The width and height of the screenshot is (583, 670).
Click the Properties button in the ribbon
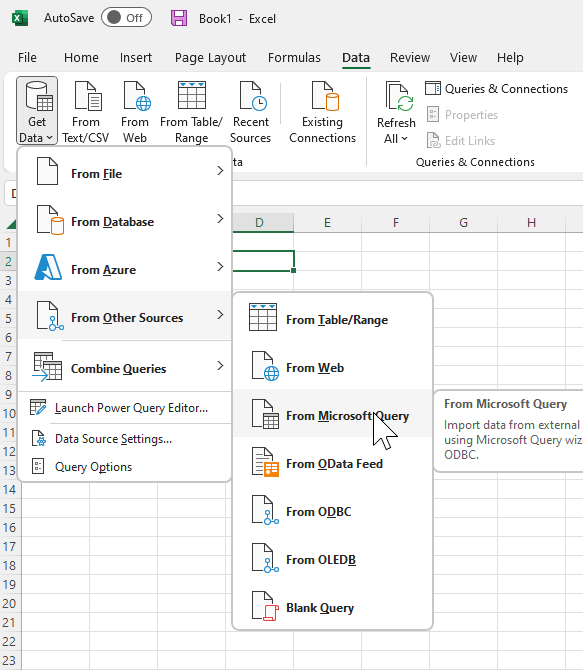point(462,115)
